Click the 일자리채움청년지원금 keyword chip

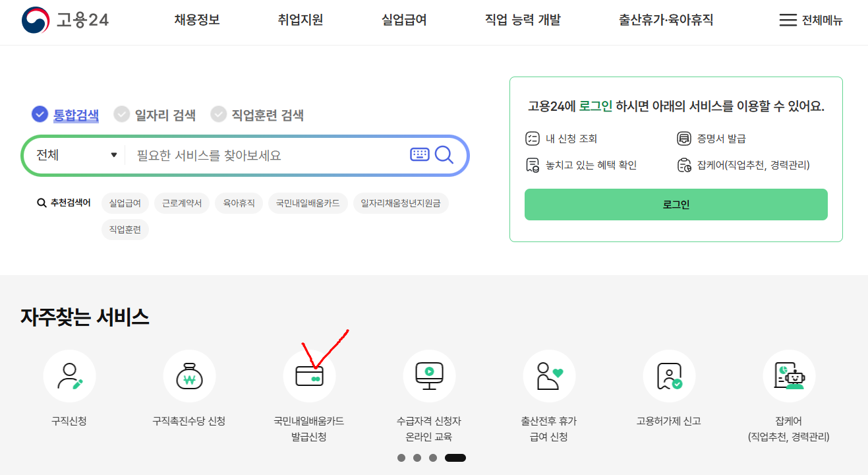tap(401, 203)
